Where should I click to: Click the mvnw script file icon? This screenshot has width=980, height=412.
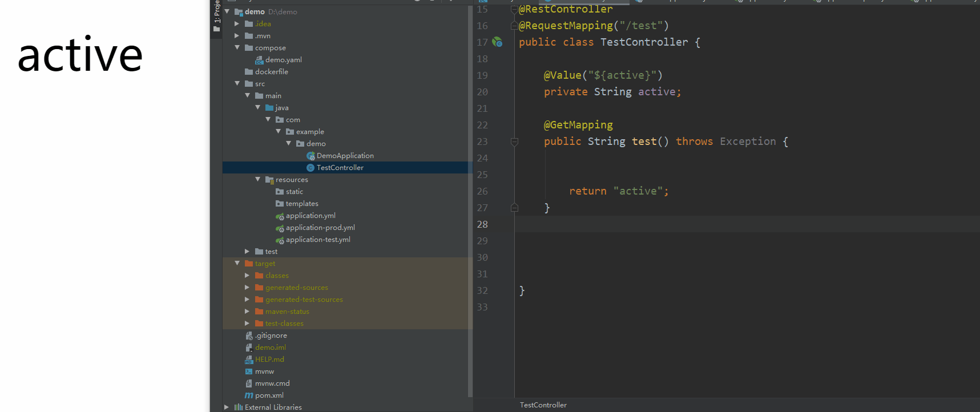point(249,371)
